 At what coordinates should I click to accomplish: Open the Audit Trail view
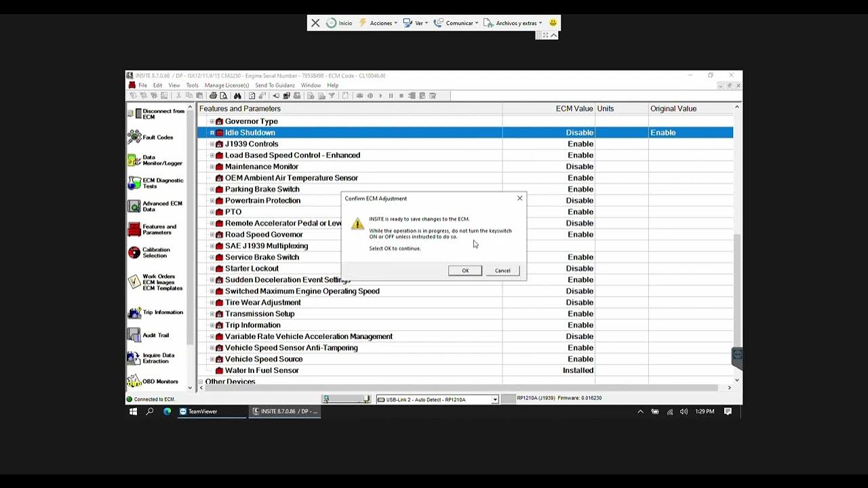(x=149, y=335)
